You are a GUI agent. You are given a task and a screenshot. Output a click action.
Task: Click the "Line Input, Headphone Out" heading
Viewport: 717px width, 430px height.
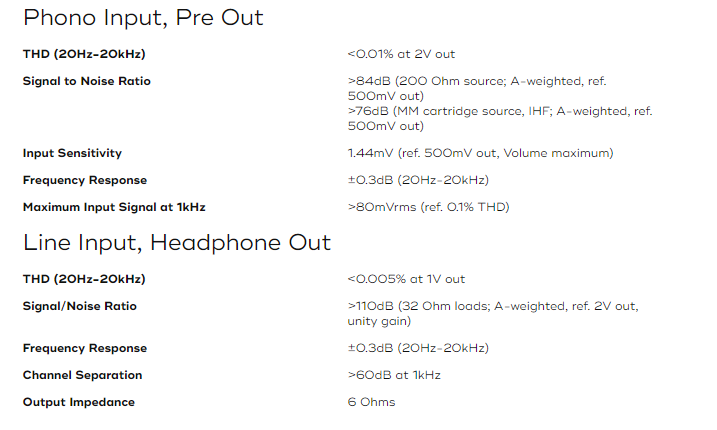click(x=177, y=243)
